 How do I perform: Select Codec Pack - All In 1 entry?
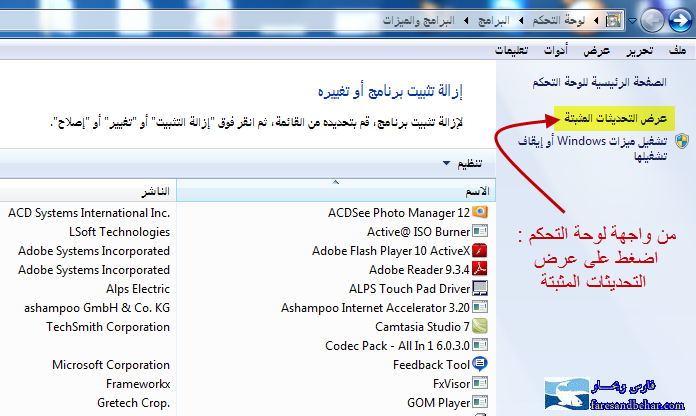[397, 346]
